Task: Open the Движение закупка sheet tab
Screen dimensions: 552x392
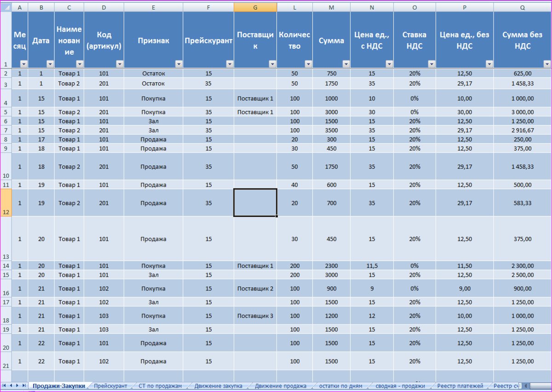Action: (x=218, y=386)
